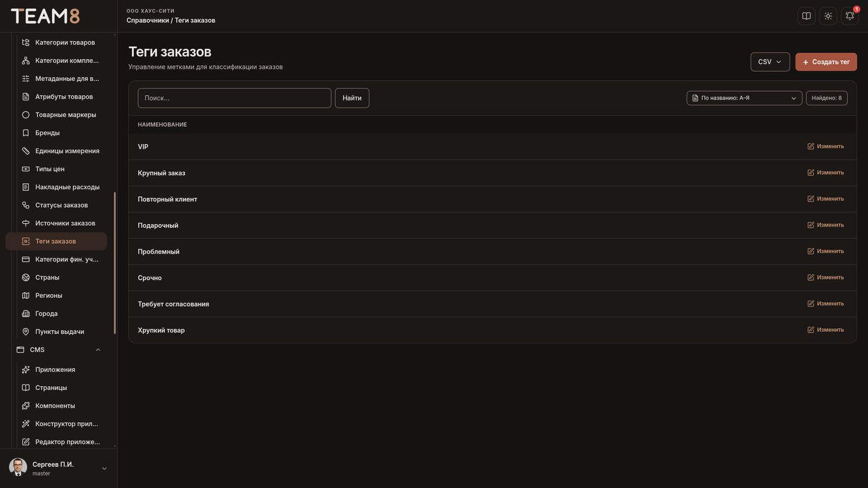This screenshot has width=868, height=488.
Task: Click the Найти button
Action: [x=352, y=98]
